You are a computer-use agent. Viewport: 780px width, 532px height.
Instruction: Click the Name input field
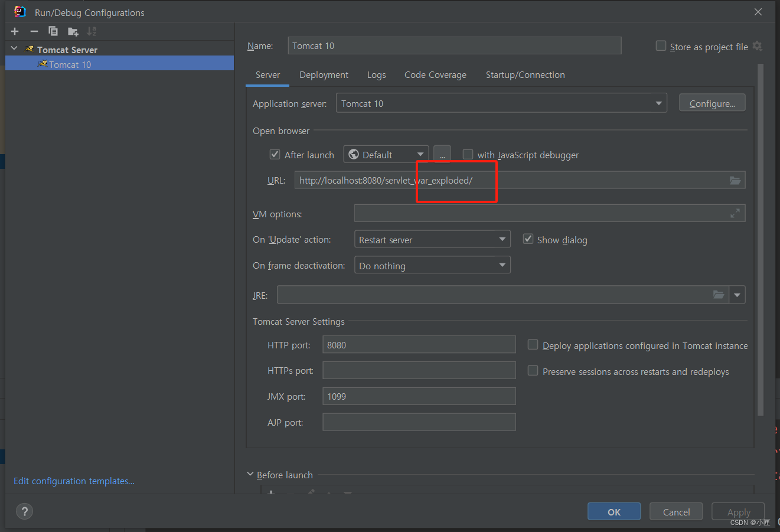[x=455, y=45]
